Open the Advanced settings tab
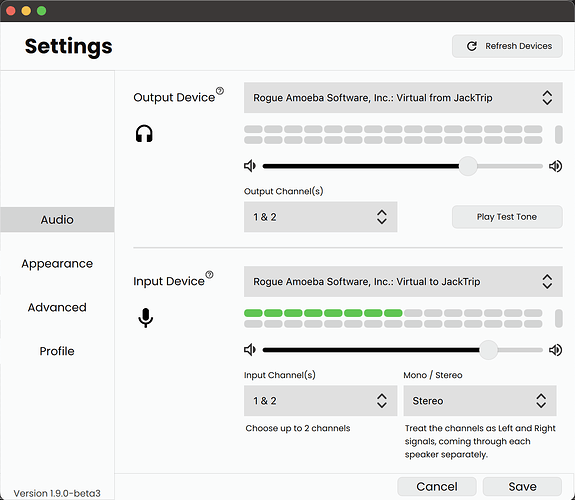 (x=57, y=307)
